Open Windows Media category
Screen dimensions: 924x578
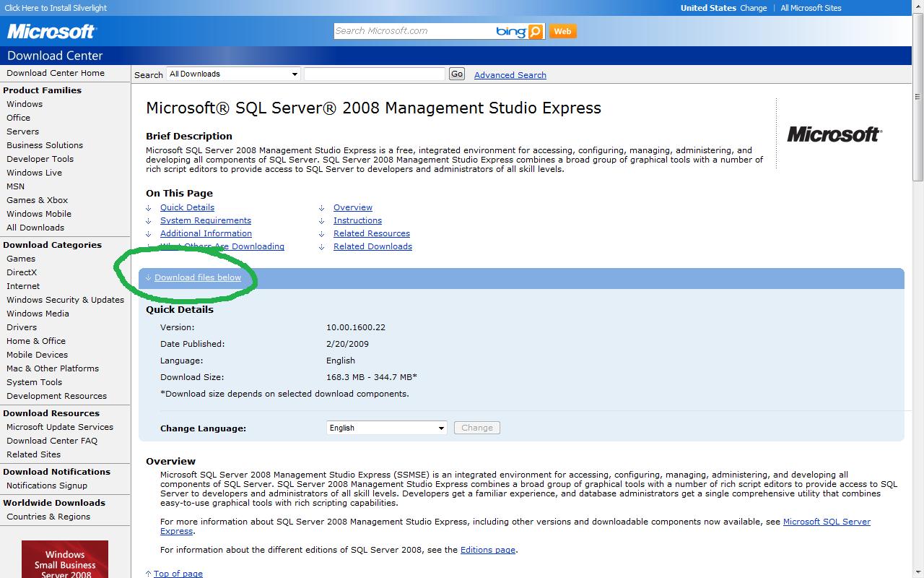[38, 314]
